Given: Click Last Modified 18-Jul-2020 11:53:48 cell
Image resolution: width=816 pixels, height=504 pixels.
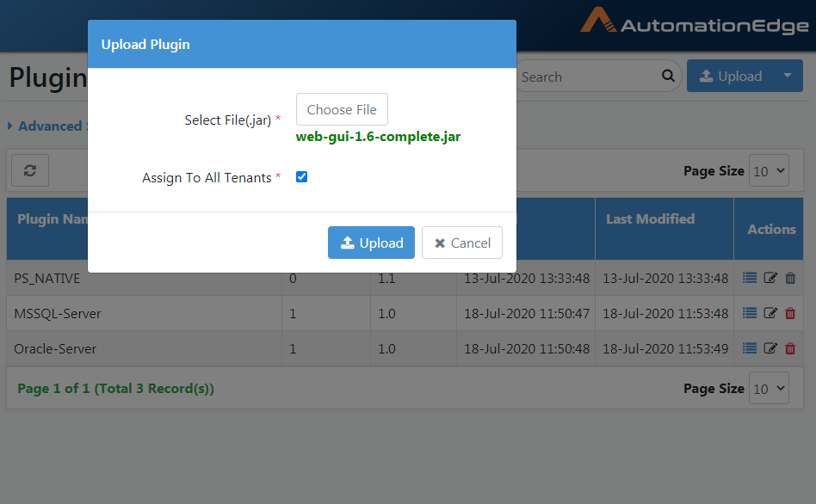Looking at the screenshot, I should pos(665,314).
